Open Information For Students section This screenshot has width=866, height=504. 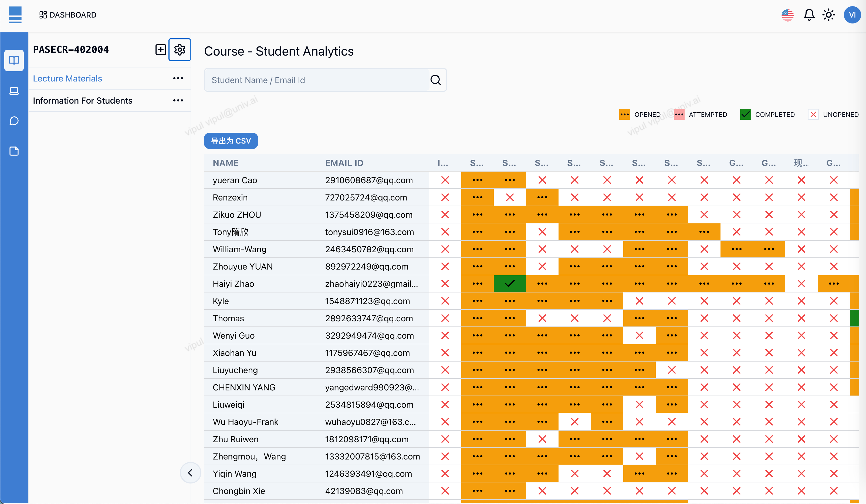coord(83,100)
